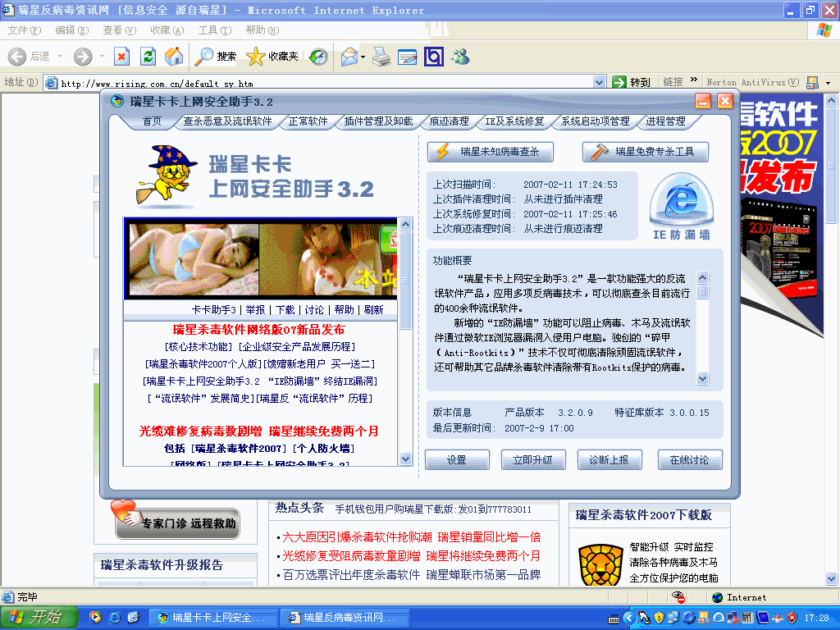Click scroll-down arrow of the web page
This screenshot has height=630, width=840.
tap(832, 578)
